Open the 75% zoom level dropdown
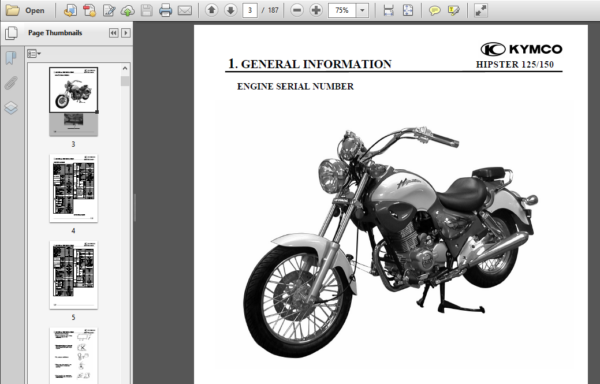Viewport: 600px width, 384px height. point(362,10)
